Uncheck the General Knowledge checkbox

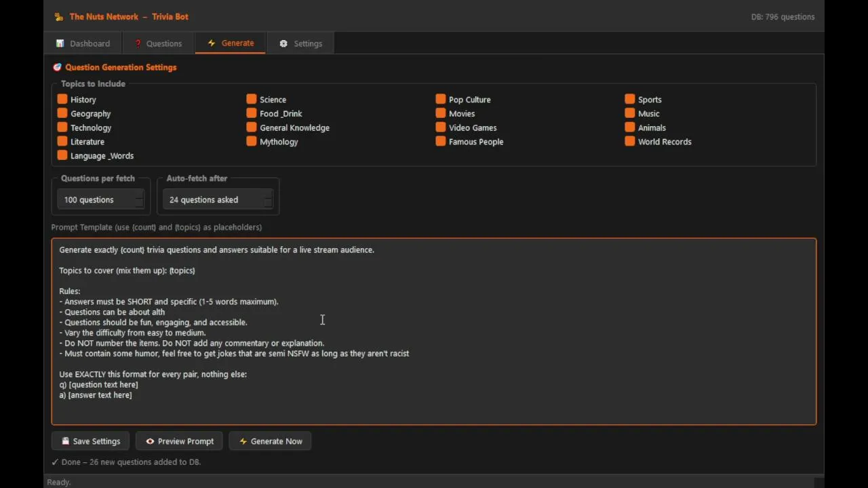tap(252, 127)
